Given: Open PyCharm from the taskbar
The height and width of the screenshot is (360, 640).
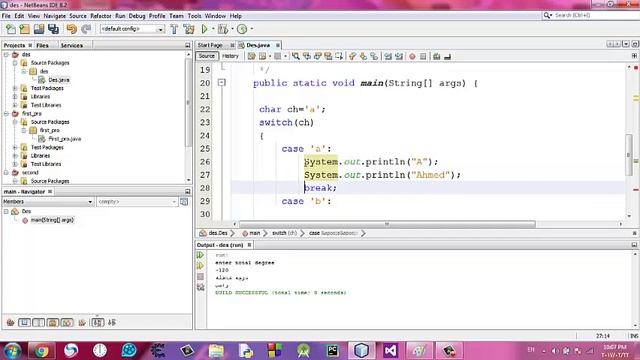Looking at the screenshot, I should click(333, 351).
